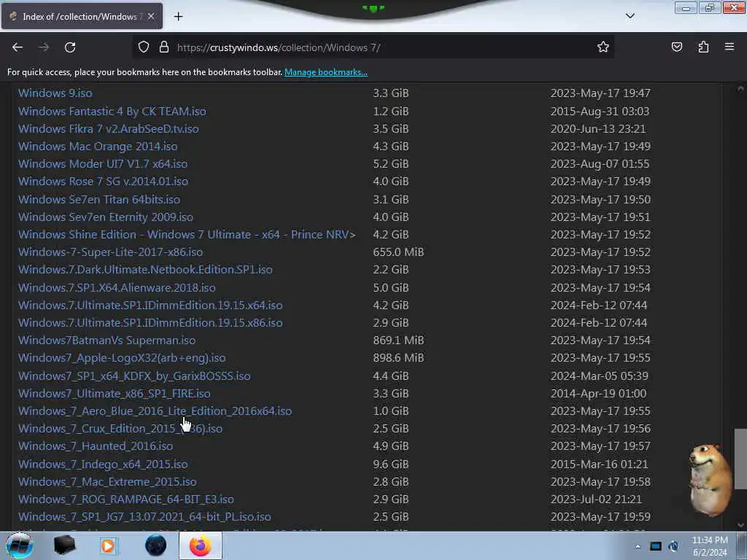This screenshot has width=747, height=560.
Task: Download Windows Se7en Titan 64bits.iso
Action: click(x=99, y=200)
